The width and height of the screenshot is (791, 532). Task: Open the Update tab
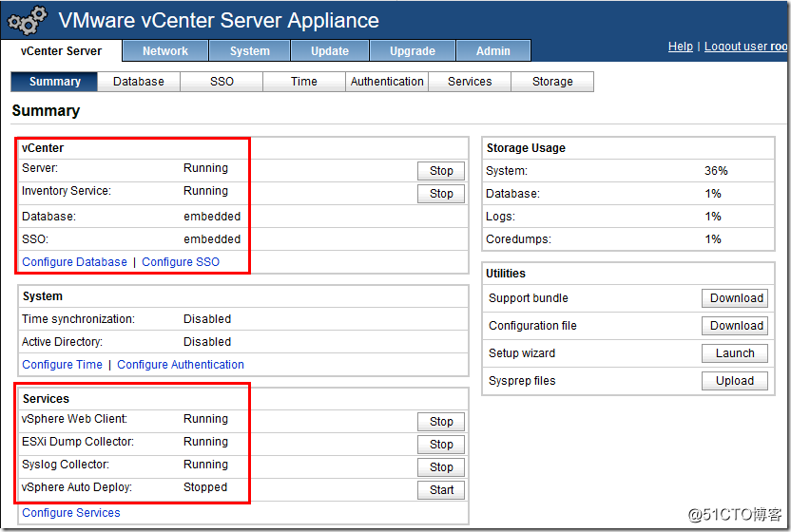[330, 51]
